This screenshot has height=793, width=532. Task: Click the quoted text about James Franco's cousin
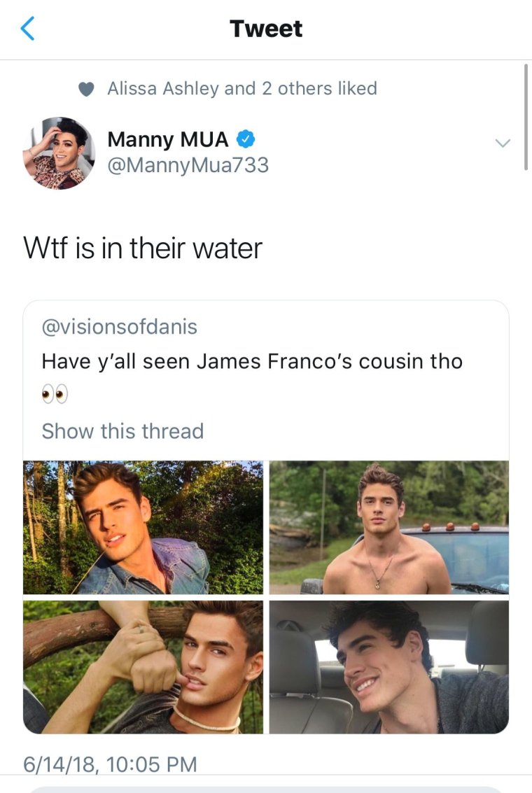pos(252,361)
